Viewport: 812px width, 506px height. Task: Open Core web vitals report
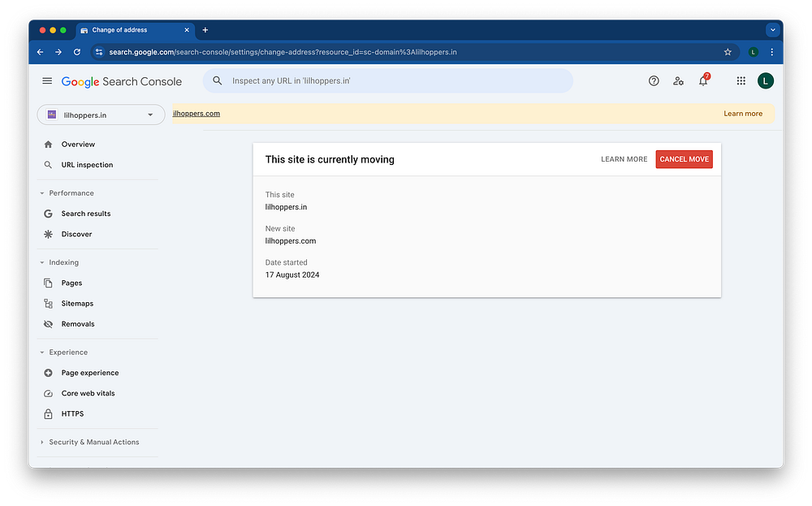(x=88, y=394)
